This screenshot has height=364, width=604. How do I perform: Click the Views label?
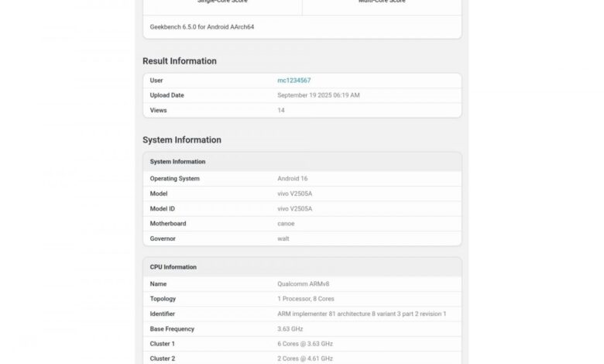[x=158, y=111]
